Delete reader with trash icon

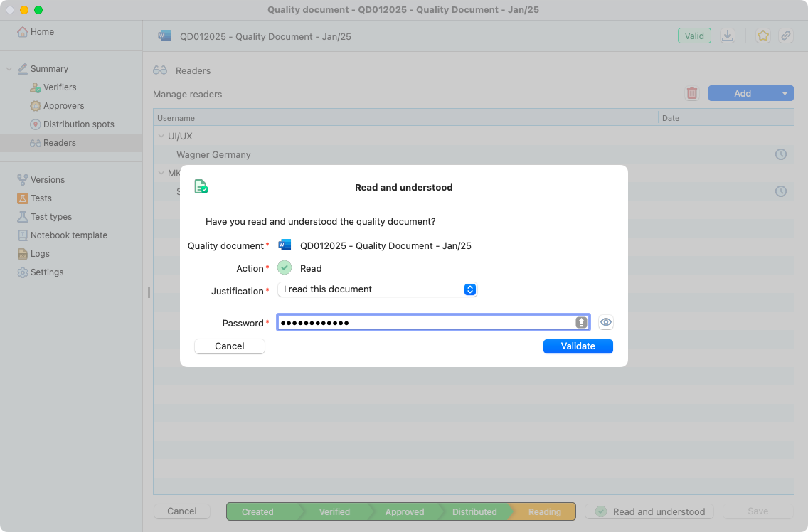click(691, 93)
